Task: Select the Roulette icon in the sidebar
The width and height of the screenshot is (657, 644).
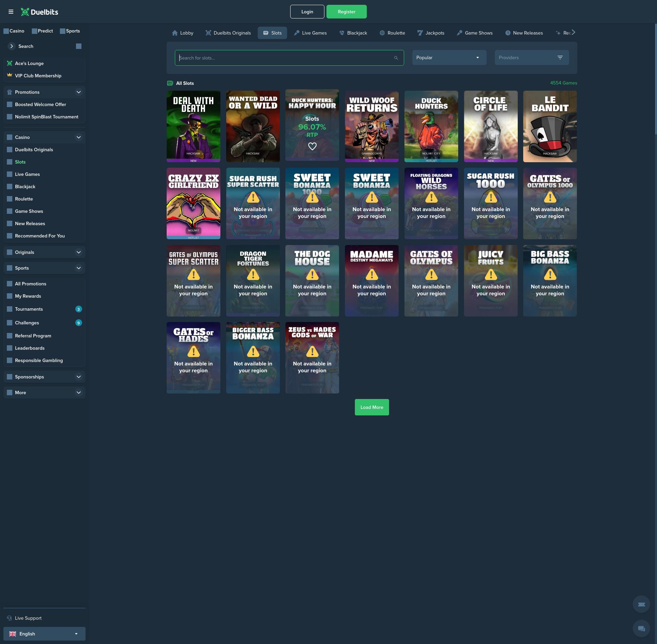Action: point(9,199)
